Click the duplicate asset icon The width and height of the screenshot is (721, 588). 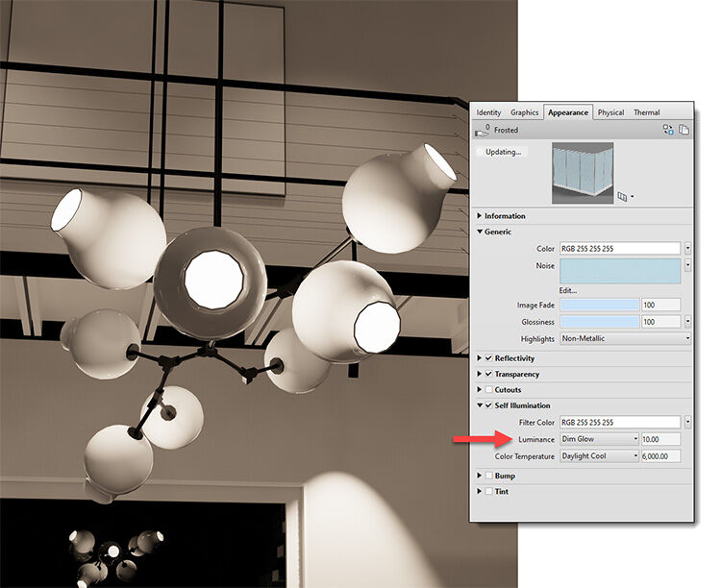[684, 130]
